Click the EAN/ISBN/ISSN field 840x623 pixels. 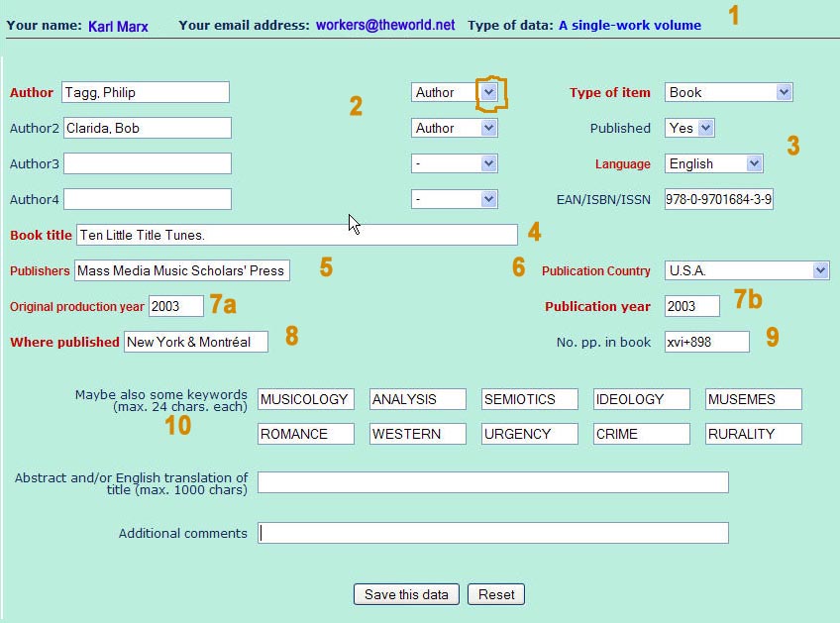tap(719, 199)
